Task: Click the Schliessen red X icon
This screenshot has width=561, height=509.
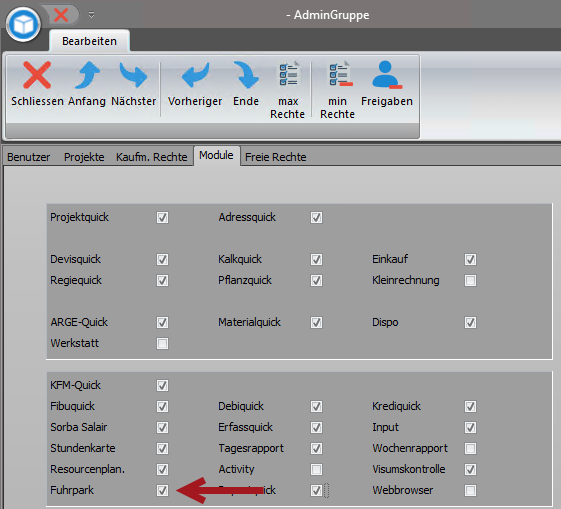Action: tap(37, 75)
